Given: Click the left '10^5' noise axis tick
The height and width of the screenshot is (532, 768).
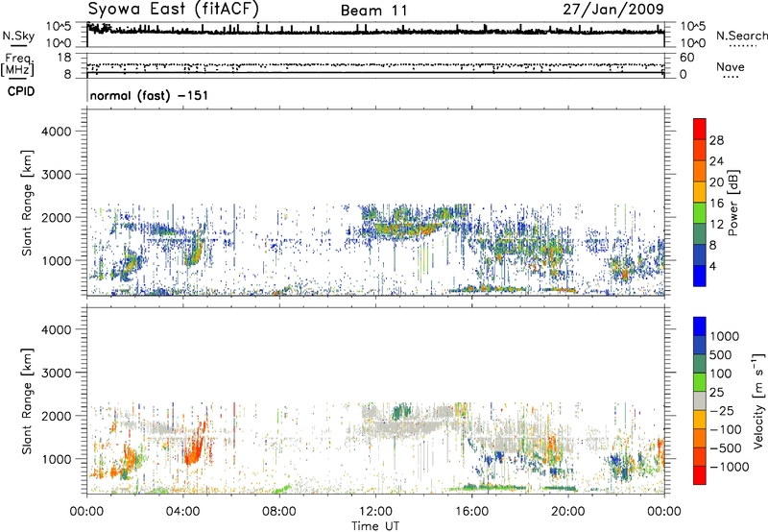Looking at the screenshot, I should [59, 27].
